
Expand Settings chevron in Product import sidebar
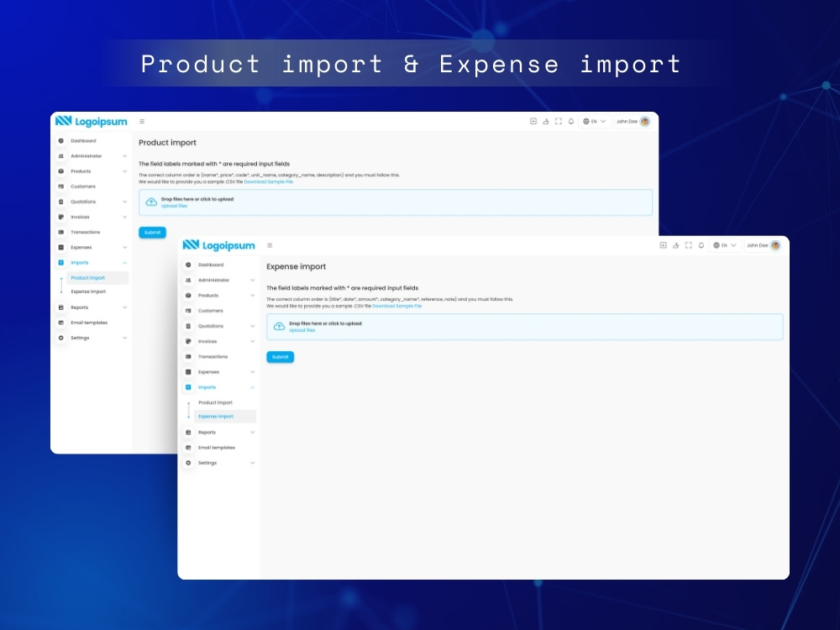125,338
